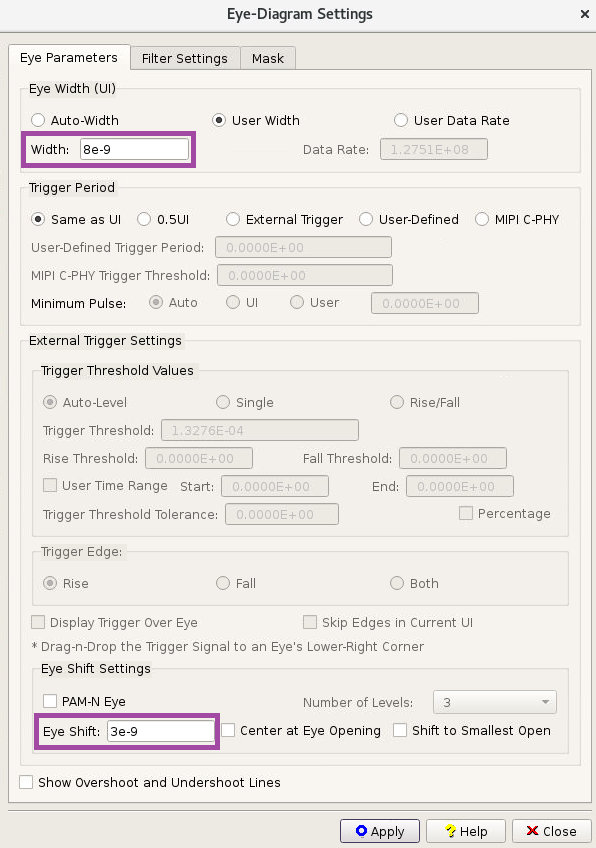The height and width of the screenshot is (848, 596).
Task: Select the Auto-Width radio button
Action: point(38,120)
